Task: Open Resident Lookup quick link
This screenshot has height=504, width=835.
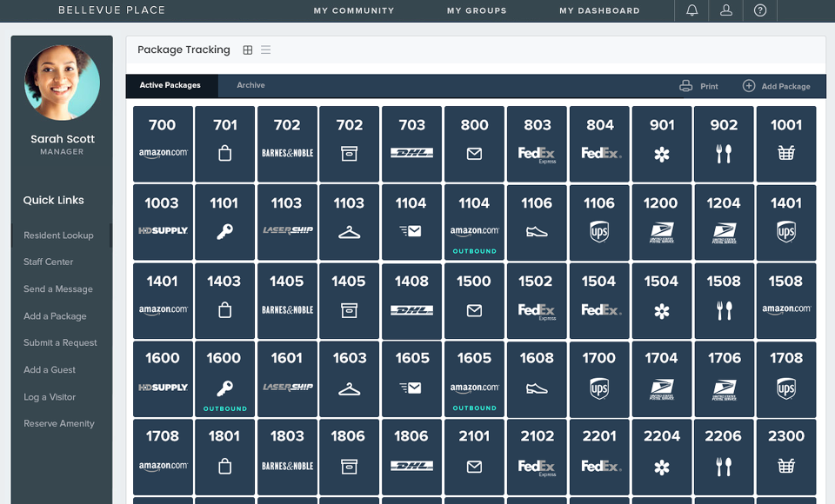Action: click(x=58, y=235)
